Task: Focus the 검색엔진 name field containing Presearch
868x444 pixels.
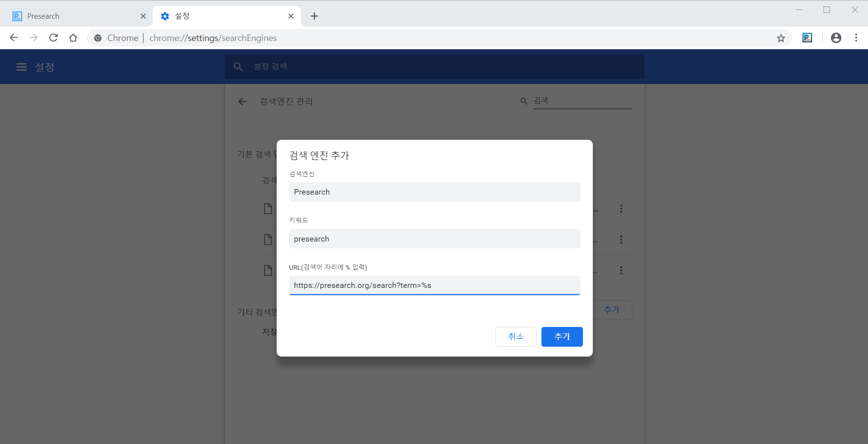Action: [x=435, y=192]
